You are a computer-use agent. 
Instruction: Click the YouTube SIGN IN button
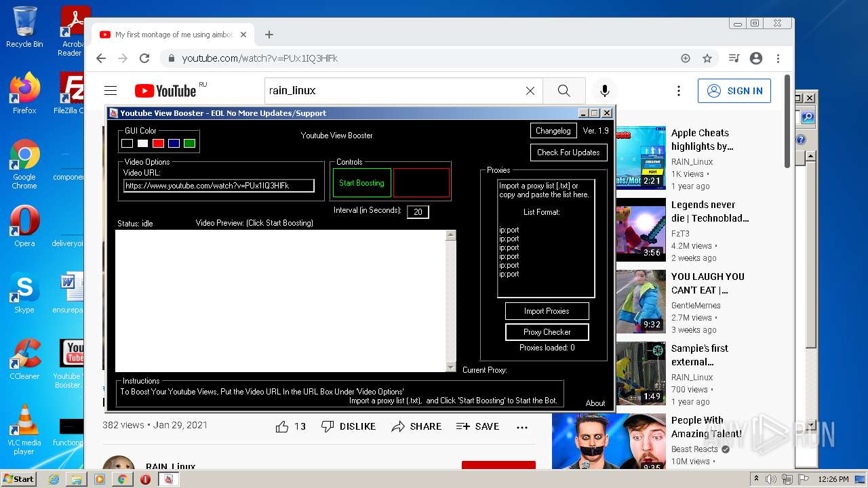[x=734, y=91]
